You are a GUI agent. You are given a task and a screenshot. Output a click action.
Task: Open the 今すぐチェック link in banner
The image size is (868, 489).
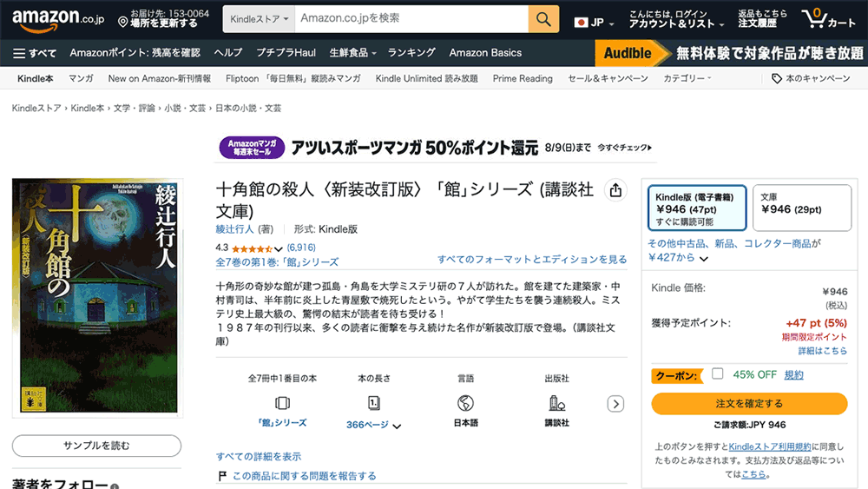[x=624, y=148]
